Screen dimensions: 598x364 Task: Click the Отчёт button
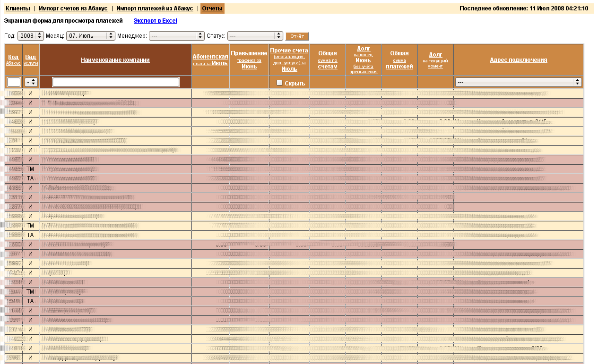[297, 36]
